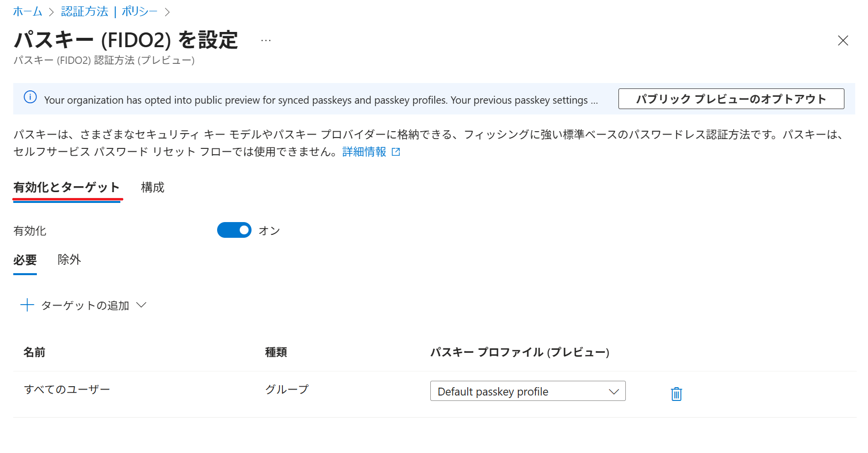Click the 名前 column header

coord(34,352)
